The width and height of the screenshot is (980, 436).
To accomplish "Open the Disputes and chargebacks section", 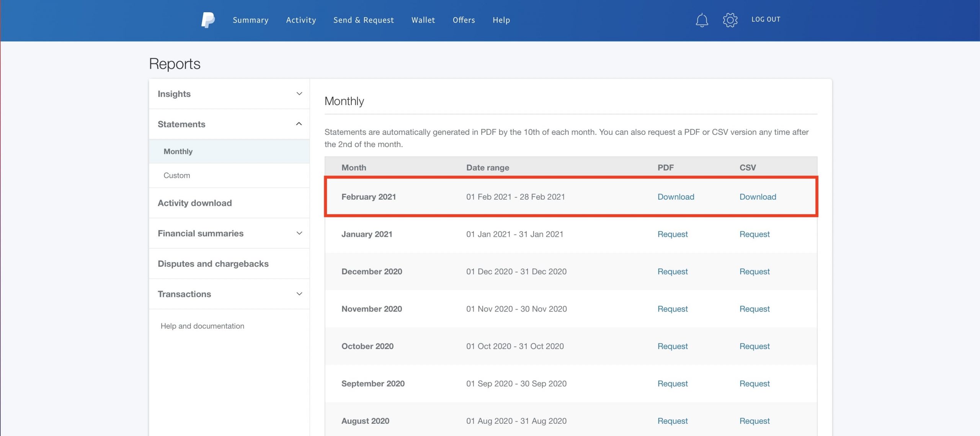I will pyautogui.click(x=213, y=264).
